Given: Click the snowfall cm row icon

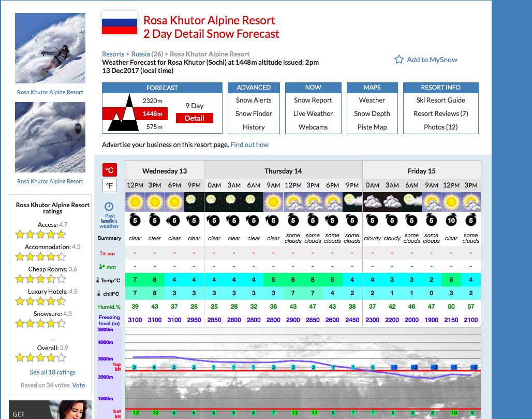Looking at the screenshot, I should click(x=102, y=253).
